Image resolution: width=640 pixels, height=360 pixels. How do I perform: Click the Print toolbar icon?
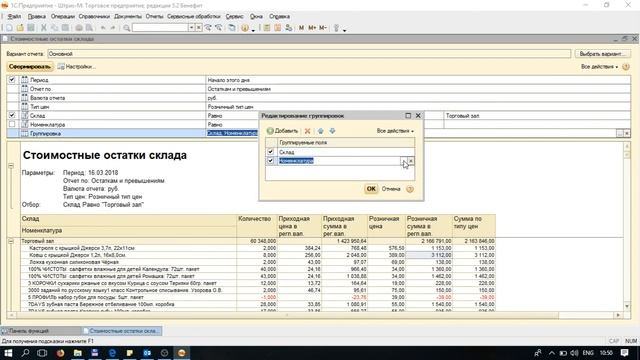79,28
